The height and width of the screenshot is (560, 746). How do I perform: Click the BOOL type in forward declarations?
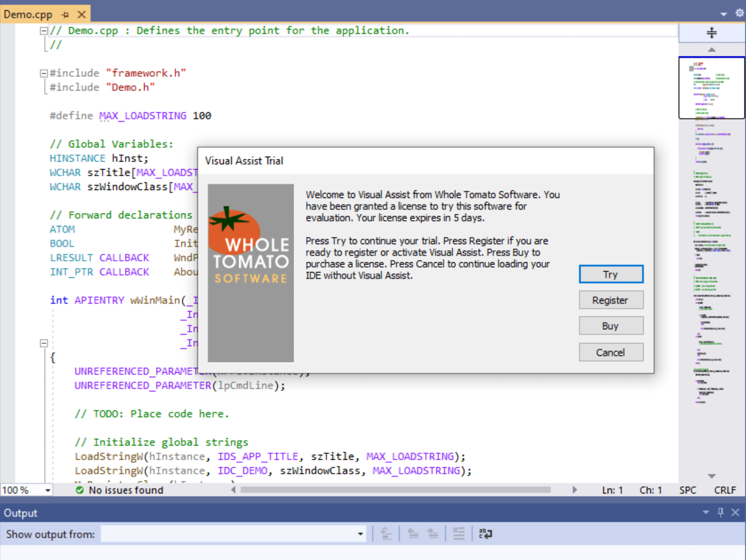(62, 244)
